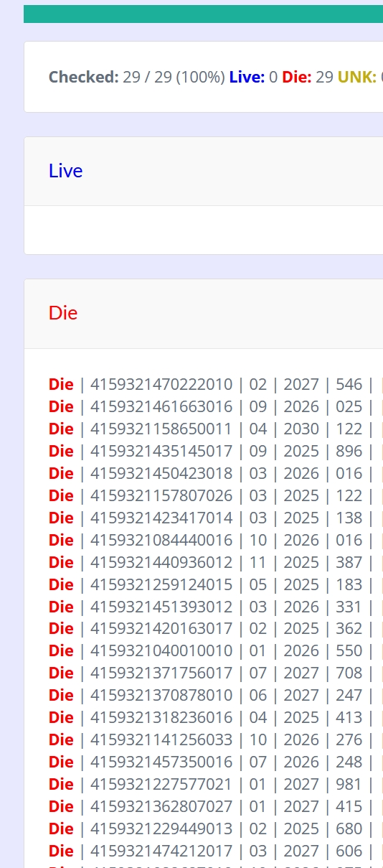This screenshot has width=383, height=868.
Task: Click the red "Die:" counter label
Action: coord(297,77)
